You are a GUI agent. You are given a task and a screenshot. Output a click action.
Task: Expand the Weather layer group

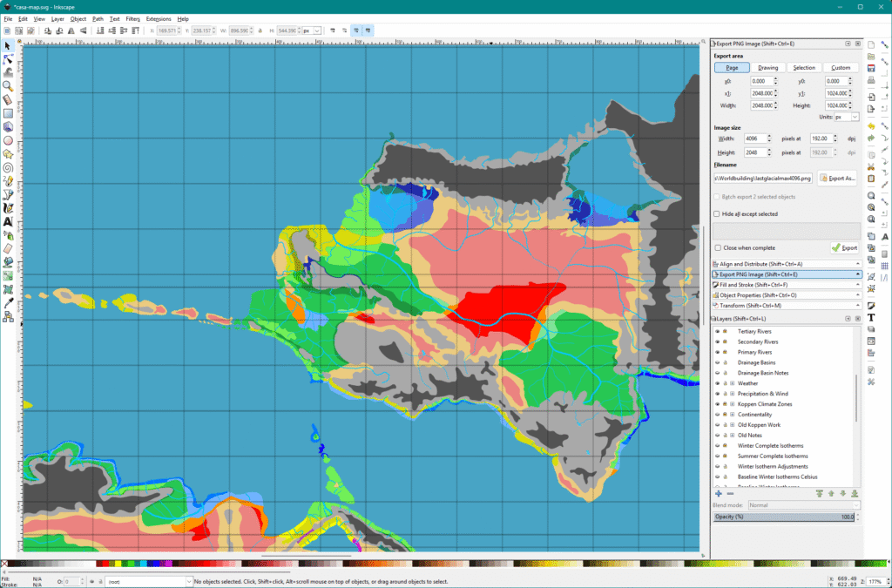click(732, 383)
